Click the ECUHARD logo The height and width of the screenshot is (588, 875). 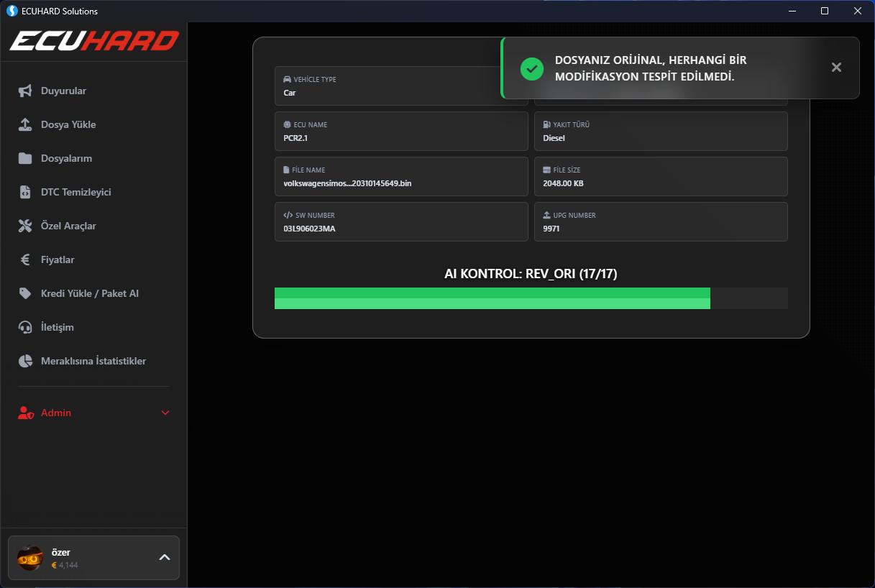tap(93, 41)
